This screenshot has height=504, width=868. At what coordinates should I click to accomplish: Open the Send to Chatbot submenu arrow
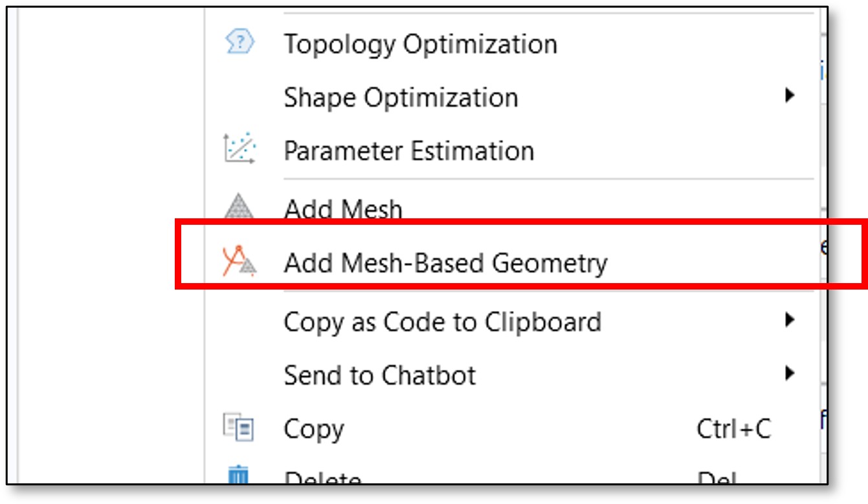pyautogui.click(x=789, y=374)
